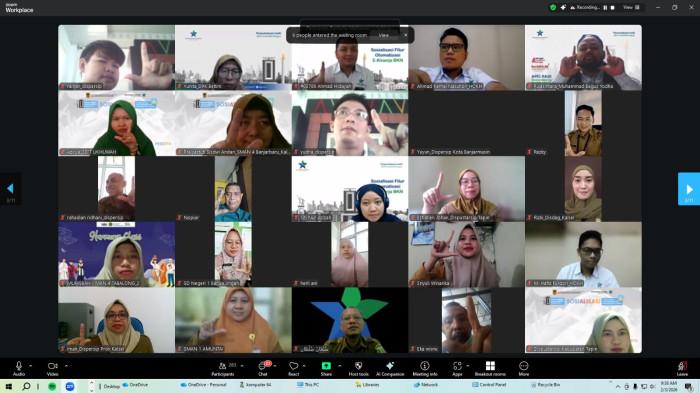The width and height of the screenshot is (700, 393).
Task: Open the Chat panel
Action: (263, 368)
